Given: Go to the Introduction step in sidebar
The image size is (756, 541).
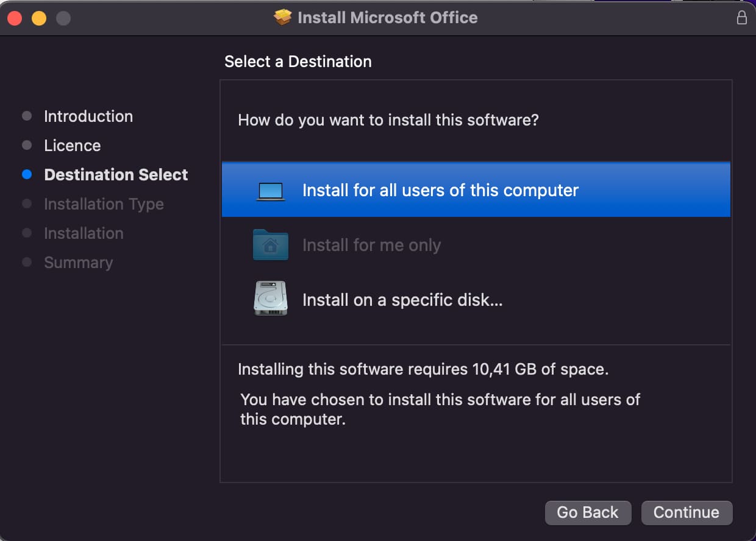Looking at the screenshot, I should tap(88, 116).
